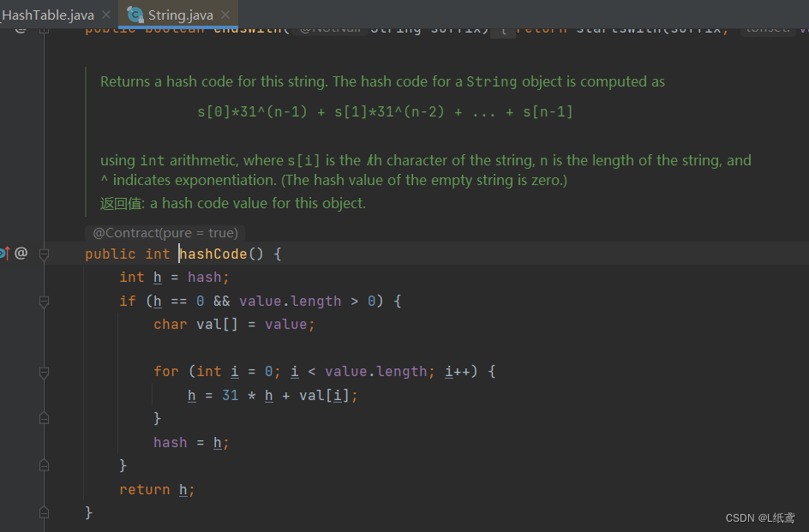
Task: Click 'value.length' in the if condition
Action: pyautogui.click(x=290, y=302)
